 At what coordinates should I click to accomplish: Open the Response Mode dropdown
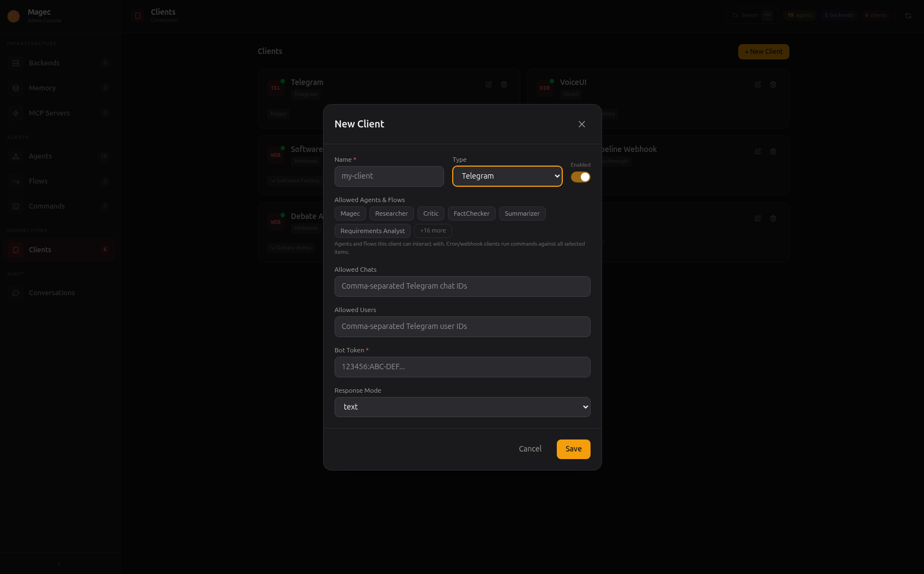pos(462,407)
